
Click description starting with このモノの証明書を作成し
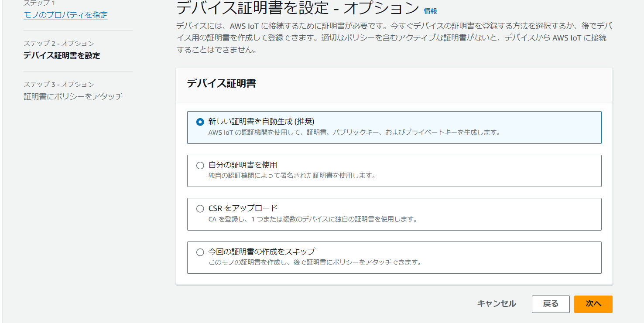[316, 262]
